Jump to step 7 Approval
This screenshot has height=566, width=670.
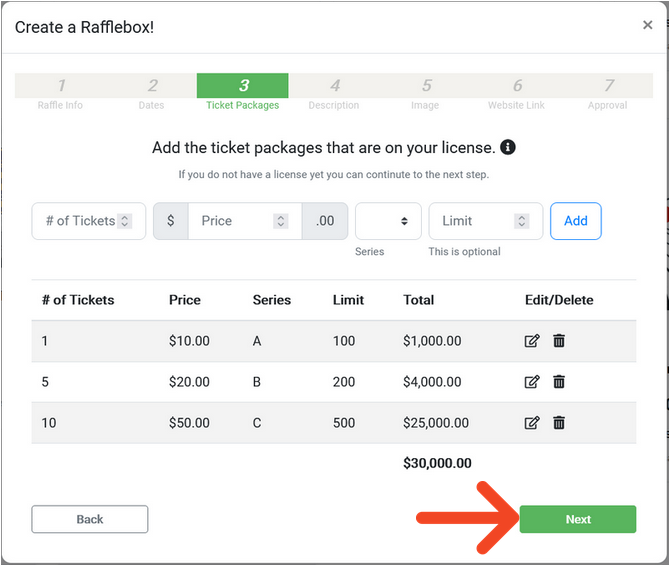click(608, 92)
